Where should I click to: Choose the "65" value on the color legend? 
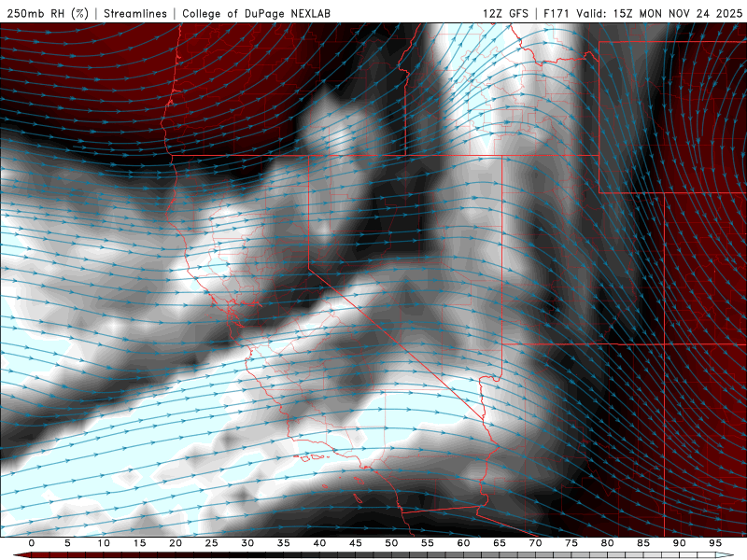point(500,543)
